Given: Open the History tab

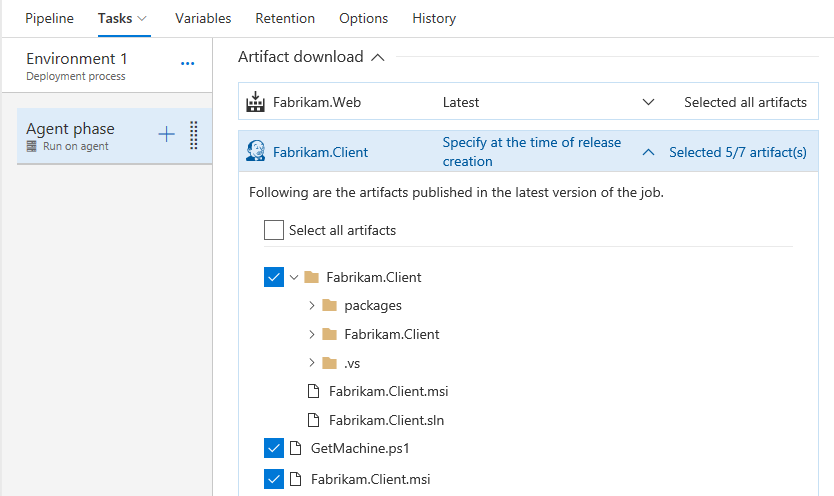Looking at the screenshot, I should tap(434, 18).
